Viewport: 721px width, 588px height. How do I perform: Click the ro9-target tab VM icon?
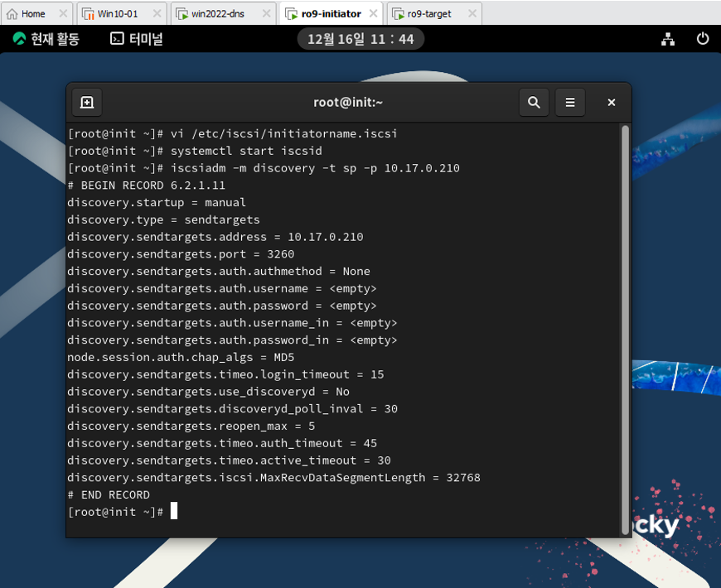point(398,14)
